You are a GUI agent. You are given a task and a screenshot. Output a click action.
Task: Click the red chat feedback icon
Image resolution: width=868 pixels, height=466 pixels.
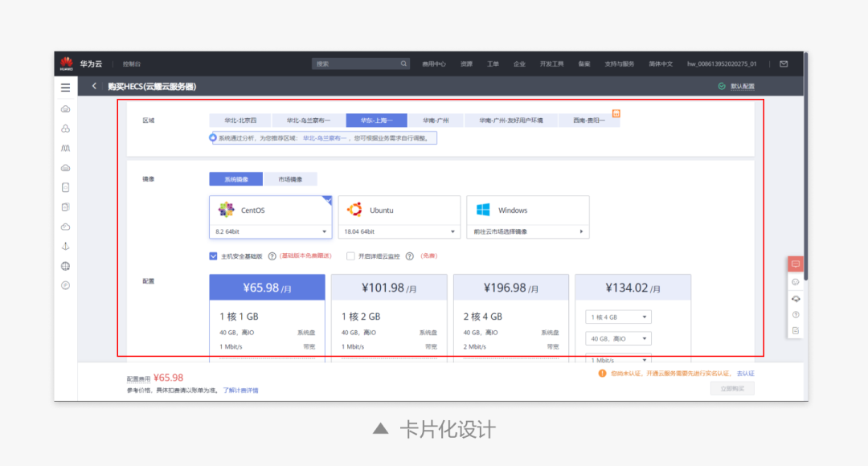coord(796,264)
